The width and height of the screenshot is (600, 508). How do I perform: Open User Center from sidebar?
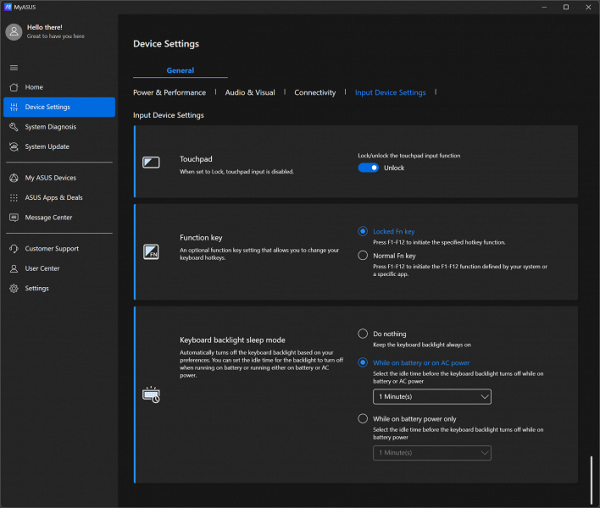click(x=42, y=269)
